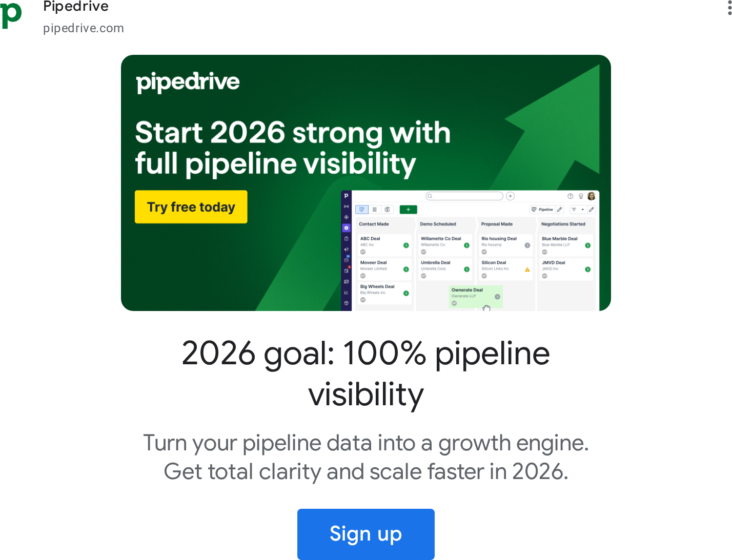Image resolution: width=732 pixels, height=560 pixels.
Task: Select the highlighted pipeline view toggle
Action: pyautogui.click(x=362, y=210)
